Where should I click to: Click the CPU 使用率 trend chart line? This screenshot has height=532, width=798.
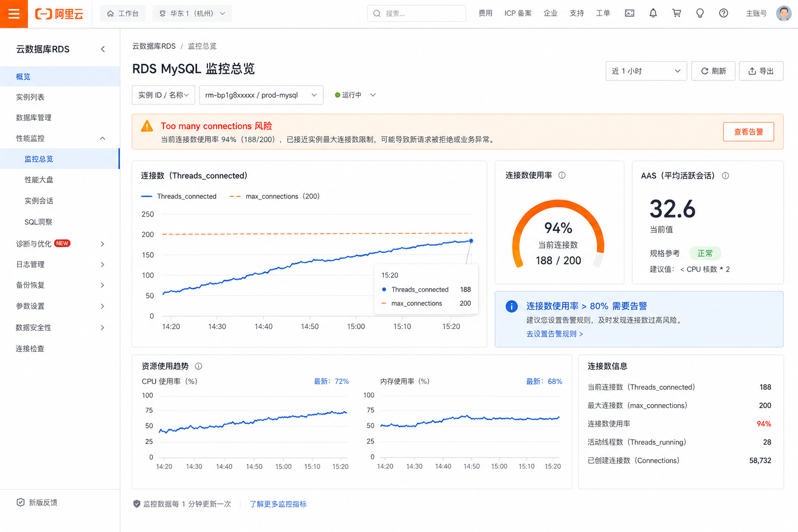pos(252,422)
